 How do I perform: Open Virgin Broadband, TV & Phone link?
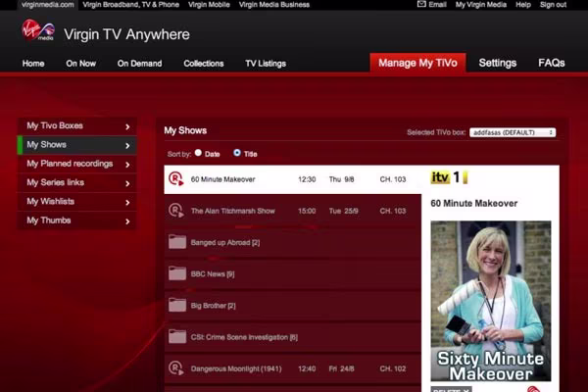click(131, 5)
